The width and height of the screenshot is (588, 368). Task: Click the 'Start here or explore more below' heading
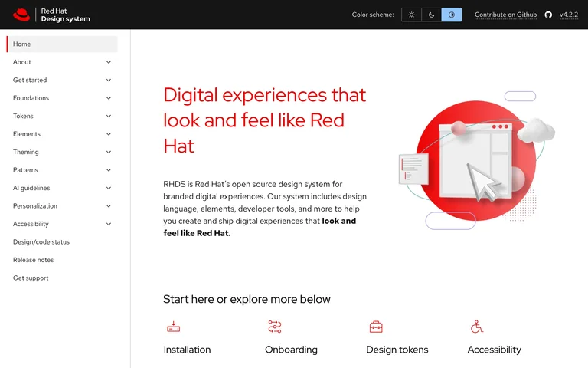[247, 299]
